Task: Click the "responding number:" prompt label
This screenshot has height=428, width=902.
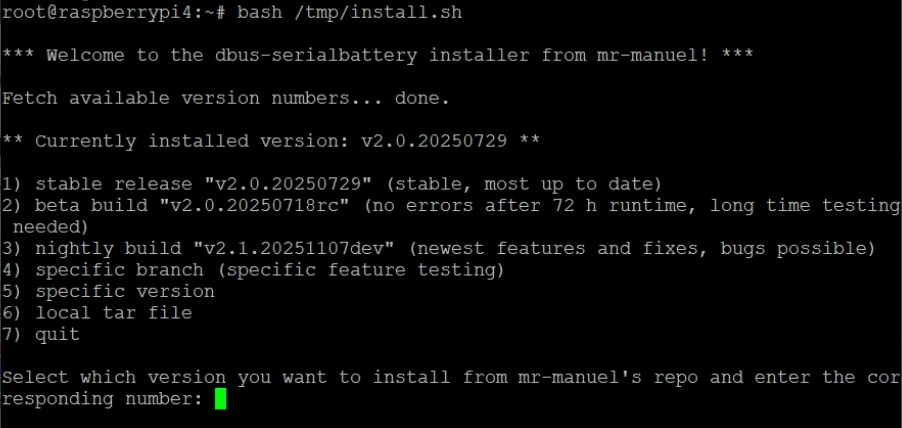Action: tap(100, 399)
